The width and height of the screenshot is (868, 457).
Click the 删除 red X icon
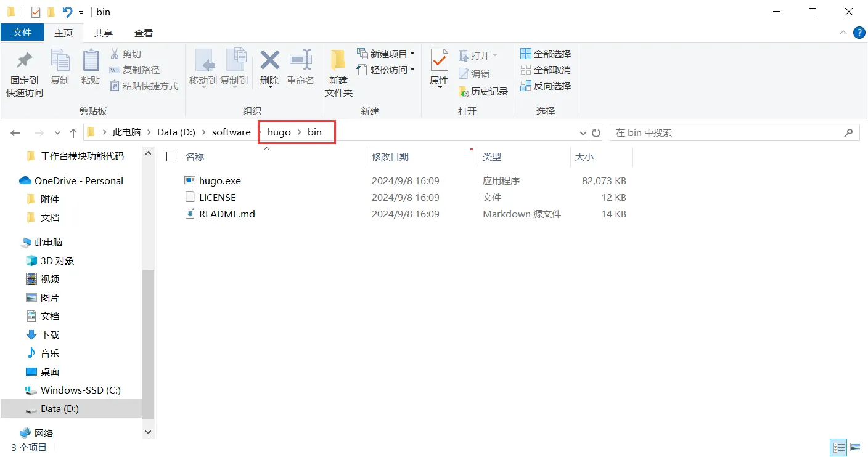pos(269,60)
